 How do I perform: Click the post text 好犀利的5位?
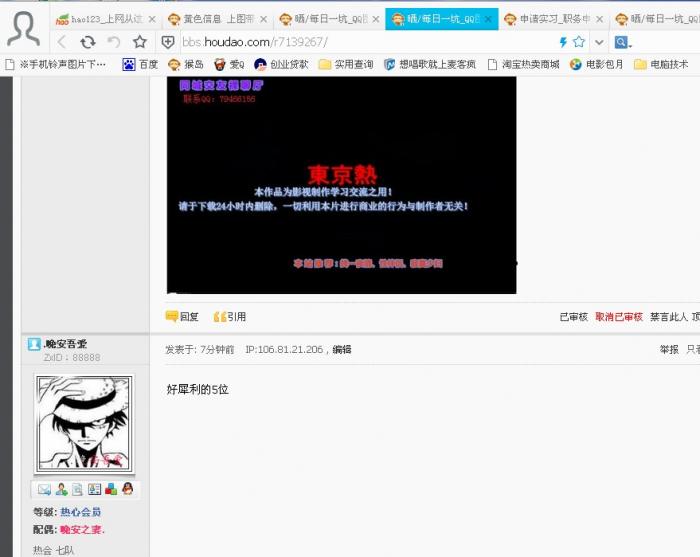click(x=197, y=390)
